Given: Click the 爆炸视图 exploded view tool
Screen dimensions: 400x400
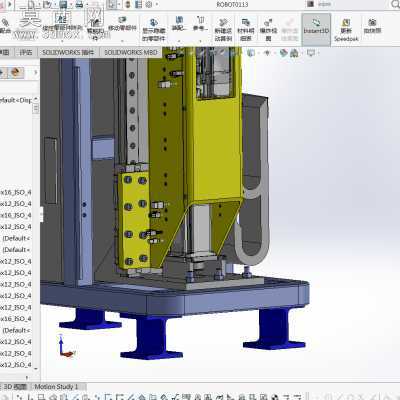Looking at the screenshot, I should click(x=268, y=29).
